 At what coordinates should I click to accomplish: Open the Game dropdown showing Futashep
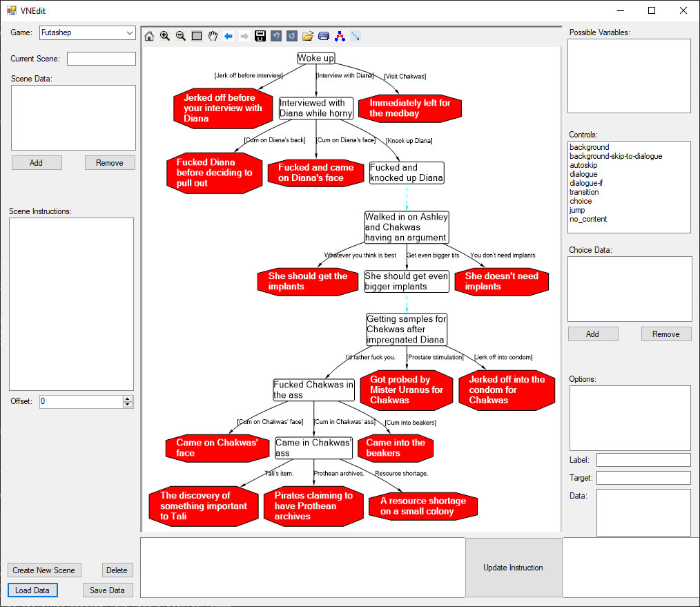click(x=88, y=32)
